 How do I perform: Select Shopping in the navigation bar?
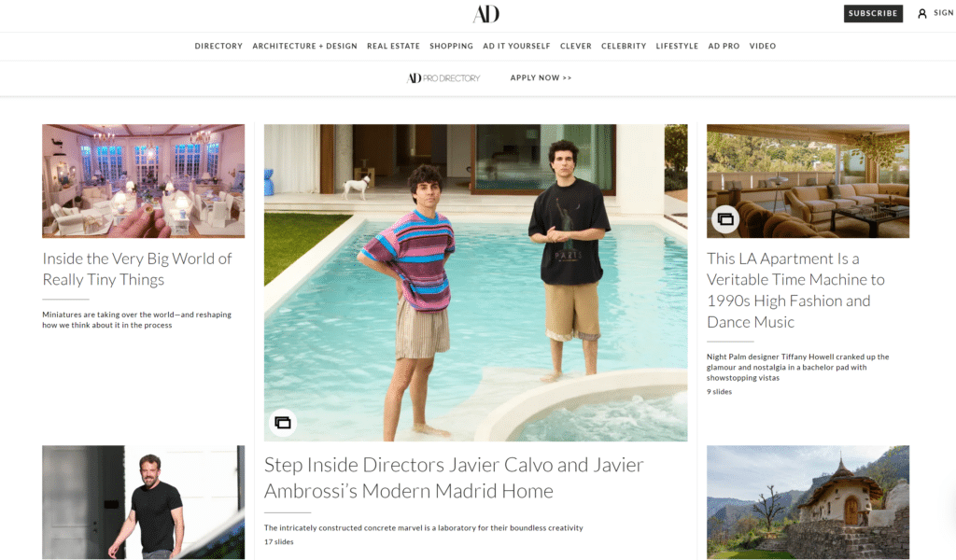pos(451,47)
